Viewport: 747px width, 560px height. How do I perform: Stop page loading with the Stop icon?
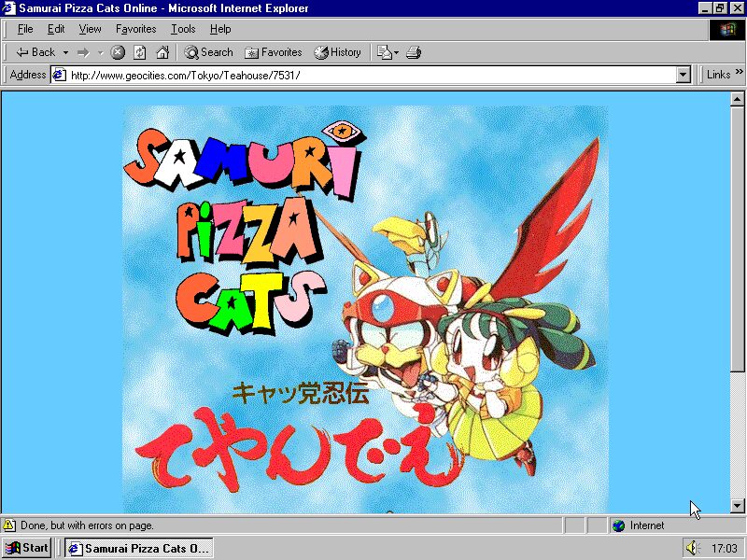[x=118, y=52]
